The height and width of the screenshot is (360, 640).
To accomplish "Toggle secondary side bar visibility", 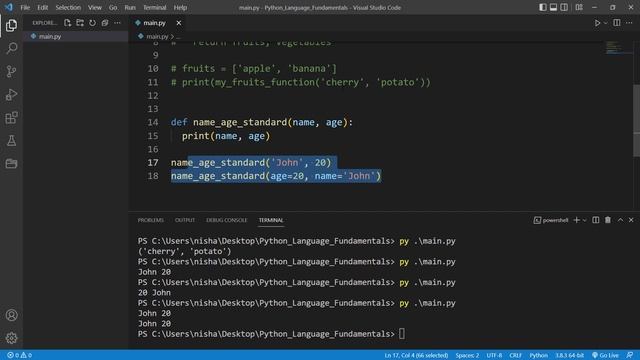I will (x=564, y=7).
